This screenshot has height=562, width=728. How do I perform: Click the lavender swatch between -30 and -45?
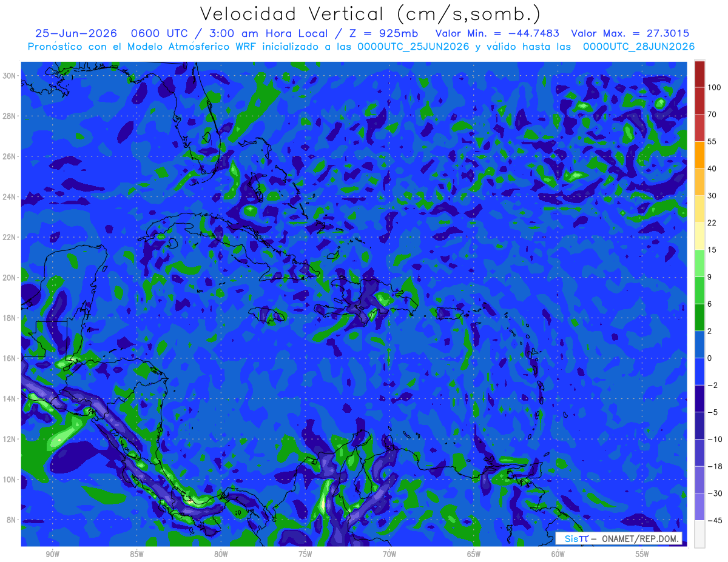(699, 507)
